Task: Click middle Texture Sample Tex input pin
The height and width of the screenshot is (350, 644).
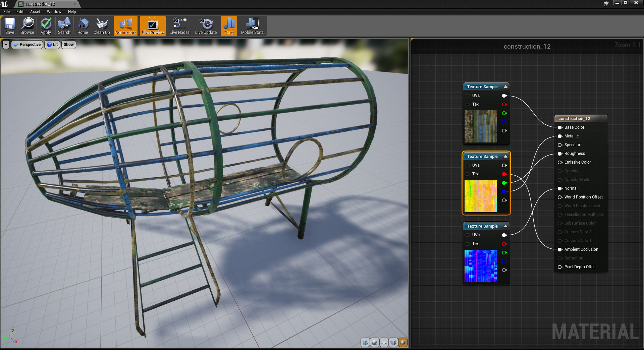Action: [468, 174]
